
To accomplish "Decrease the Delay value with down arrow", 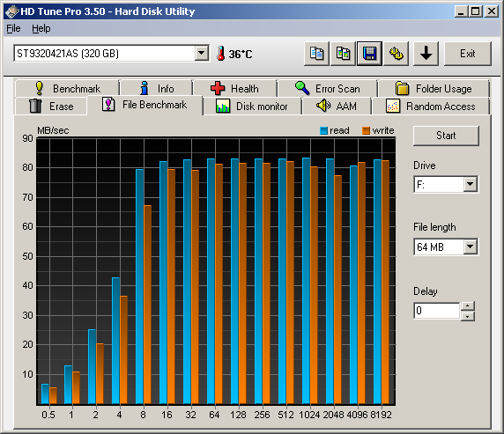I will 468,316.
